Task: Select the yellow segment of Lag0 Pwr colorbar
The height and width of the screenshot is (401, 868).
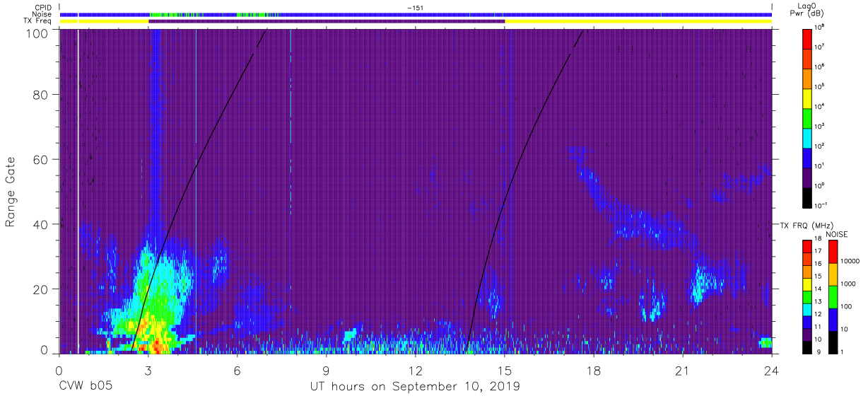Action: click(x=808, y=98)
